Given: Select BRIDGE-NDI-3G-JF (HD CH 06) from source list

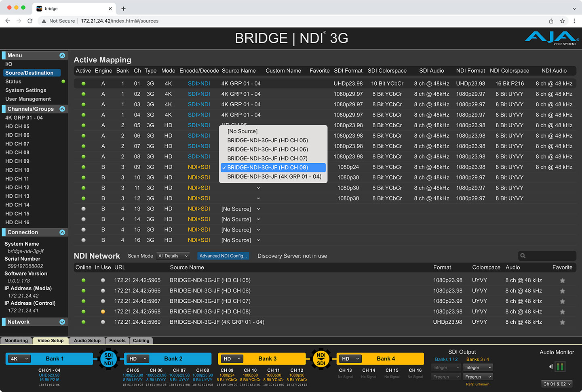Looking at the screenshot, I should pos(268,150).
